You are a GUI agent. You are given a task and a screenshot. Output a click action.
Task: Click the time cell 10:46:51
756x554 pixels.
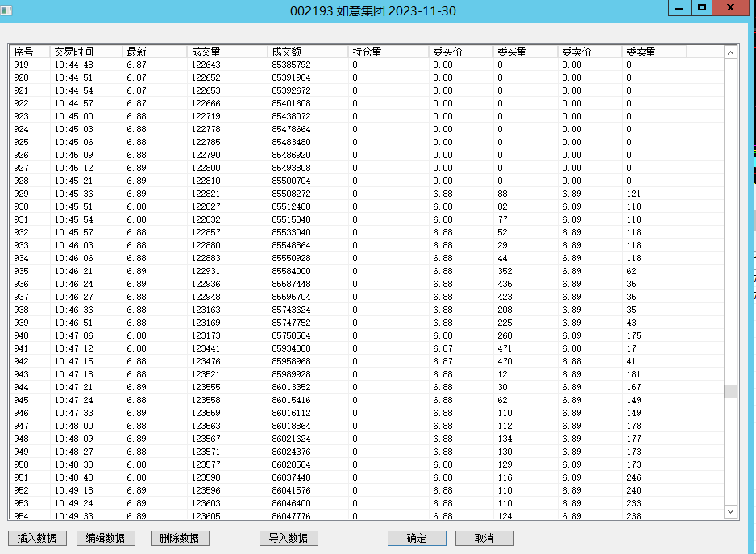pos(74,323)
